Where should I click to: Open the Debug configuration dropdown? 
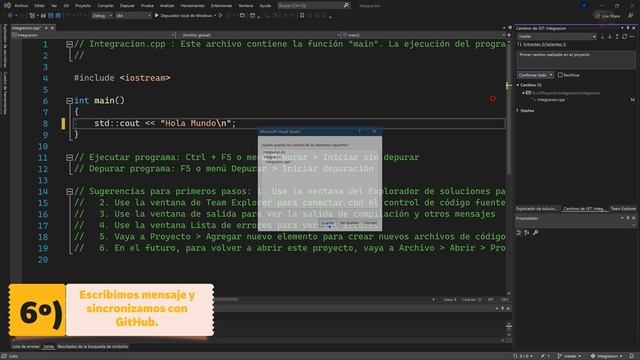(x=102, y=16)
